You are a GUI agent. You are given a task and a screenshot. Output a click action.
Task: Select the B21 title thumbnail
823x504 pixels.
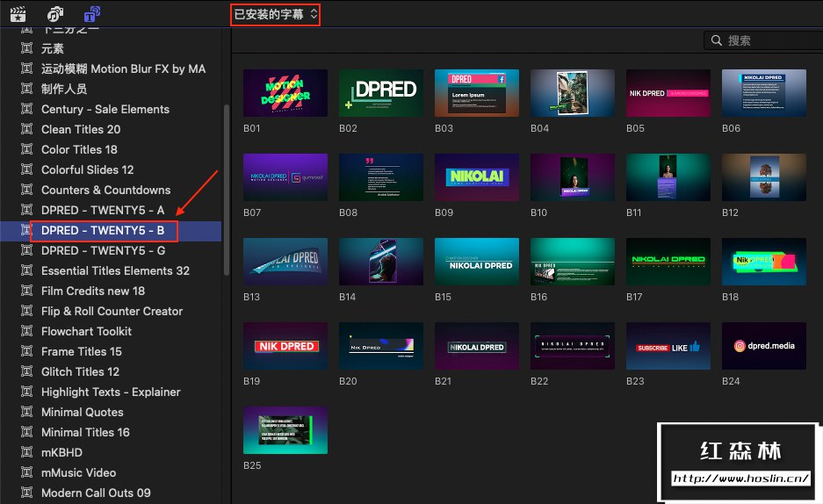click(x=477, y=346)
